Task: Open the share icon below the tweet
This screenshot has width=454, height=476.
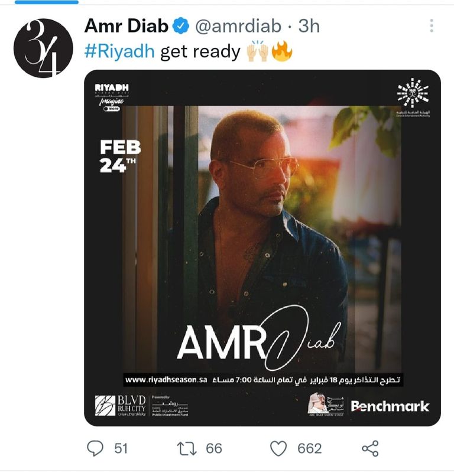Action: pyautogui.click(x=370, y=448)
